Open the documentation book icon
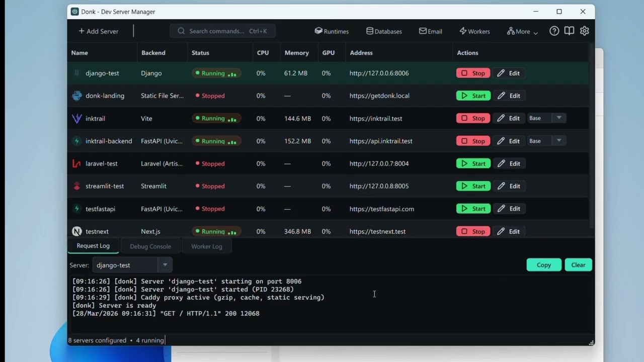This screenshot has width=644, height=362. pyautogui.click(x=569, y=31)
